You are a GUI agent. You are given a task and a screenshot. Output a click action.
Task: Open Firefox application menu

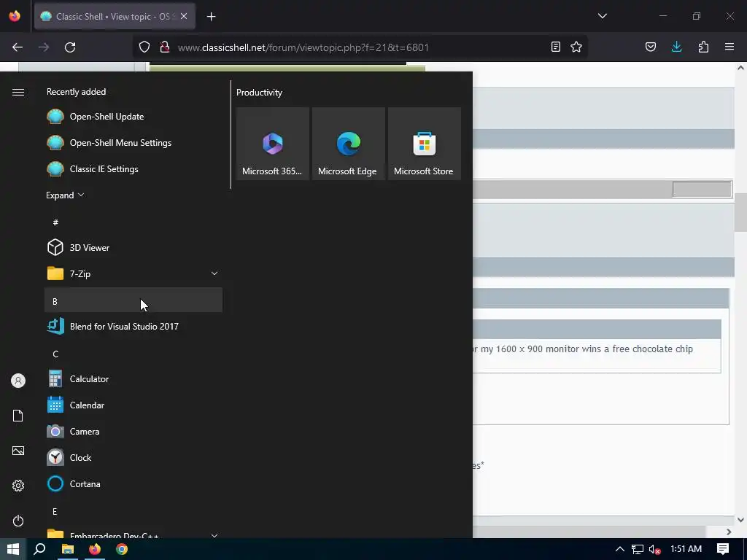[x=729, y=47]
